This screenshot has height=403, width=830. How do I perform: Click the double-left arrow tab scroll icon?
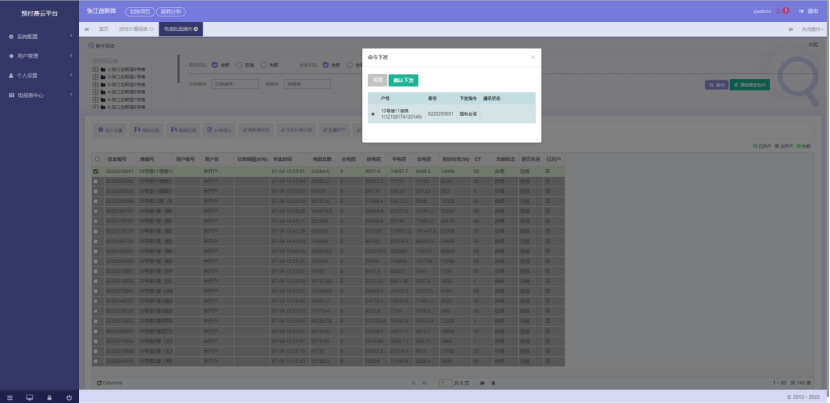tap(87, 29)
